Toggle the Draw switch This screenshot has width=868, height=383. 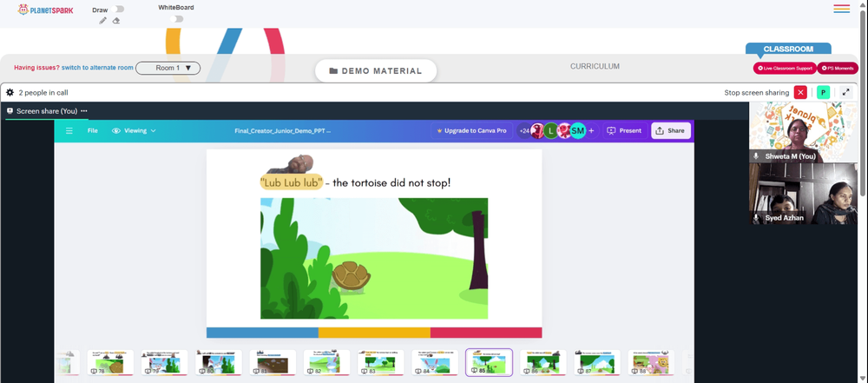(117, 9)
